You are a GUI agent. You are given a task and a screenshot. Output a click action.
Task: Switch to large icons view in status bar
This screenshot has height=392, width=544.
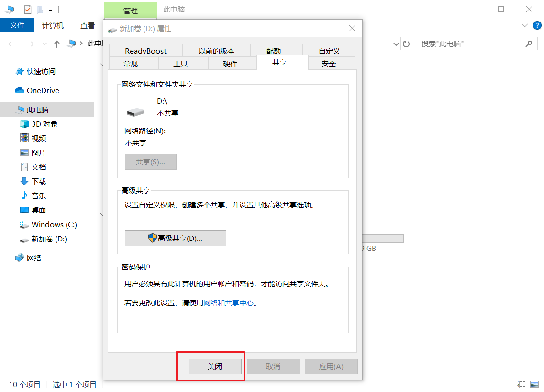pyautogui.click(x=534, y=384)
